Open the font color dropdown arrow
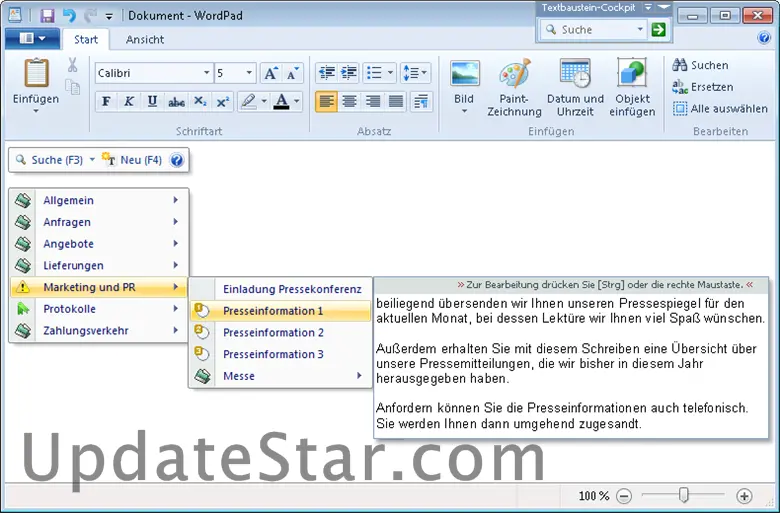 point(297,102)
